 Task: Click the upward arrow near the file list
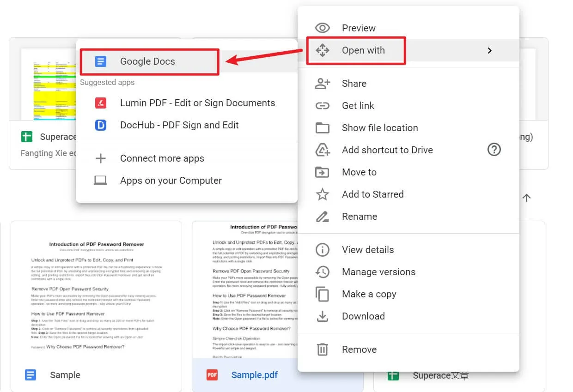click(526, 198)
